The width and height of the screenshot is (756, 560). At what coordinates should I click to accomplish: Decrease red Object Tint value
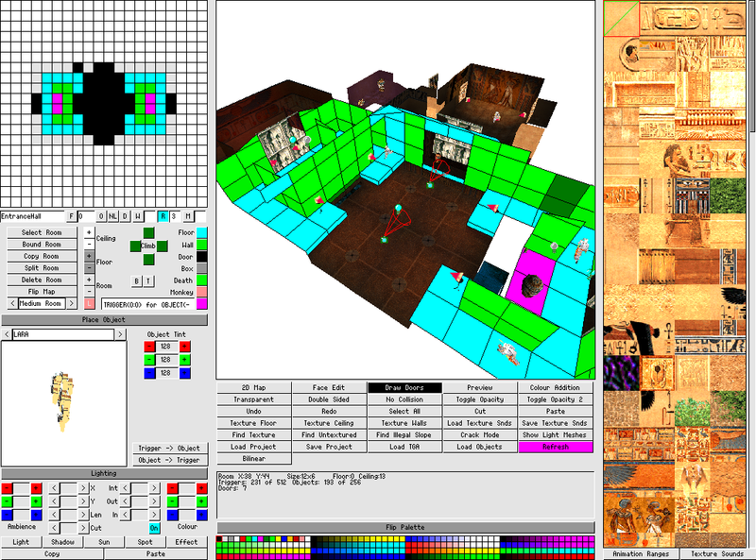tap(149, 347)
